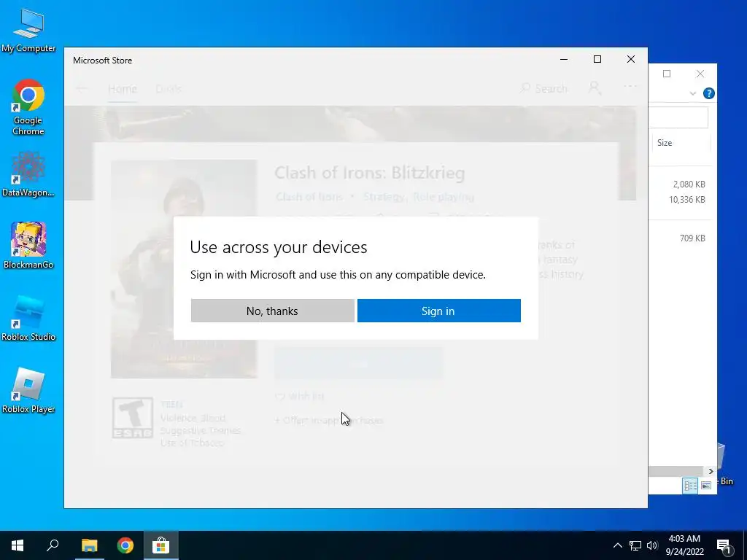Switch Explorer to details view icon
747x560 pixels.
(x=690, y=485)
